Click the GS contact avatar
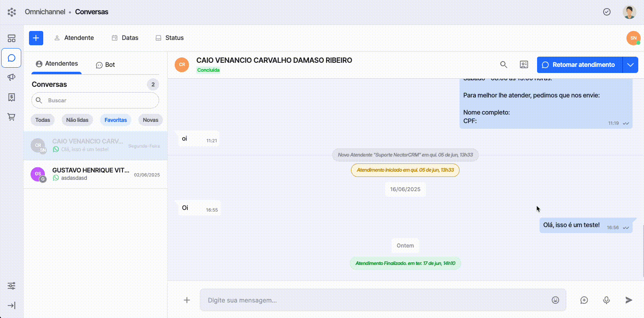644x318 pixels. (x=38, y=174)
